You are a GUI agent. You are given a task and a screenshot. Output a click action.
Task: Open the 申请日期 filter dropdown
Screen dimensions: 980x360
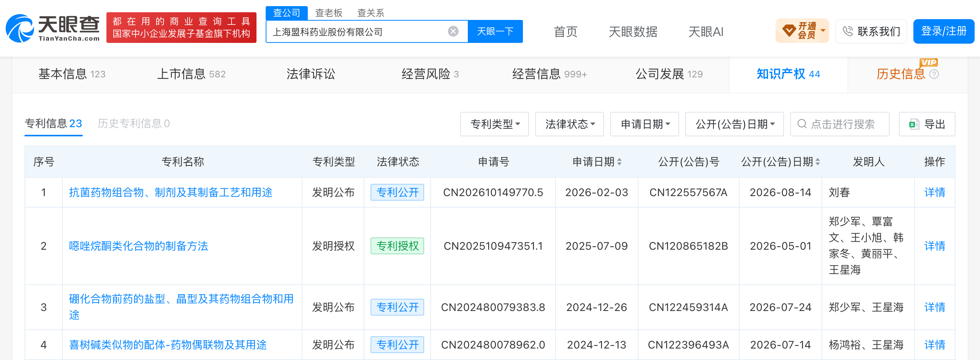click(644, 124)
